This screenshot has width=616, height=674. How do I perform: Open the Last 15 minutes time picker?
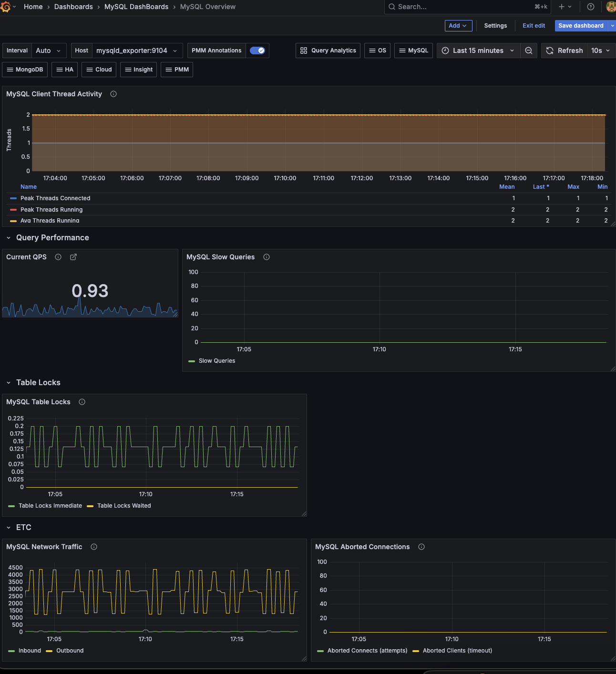(478, 51)
